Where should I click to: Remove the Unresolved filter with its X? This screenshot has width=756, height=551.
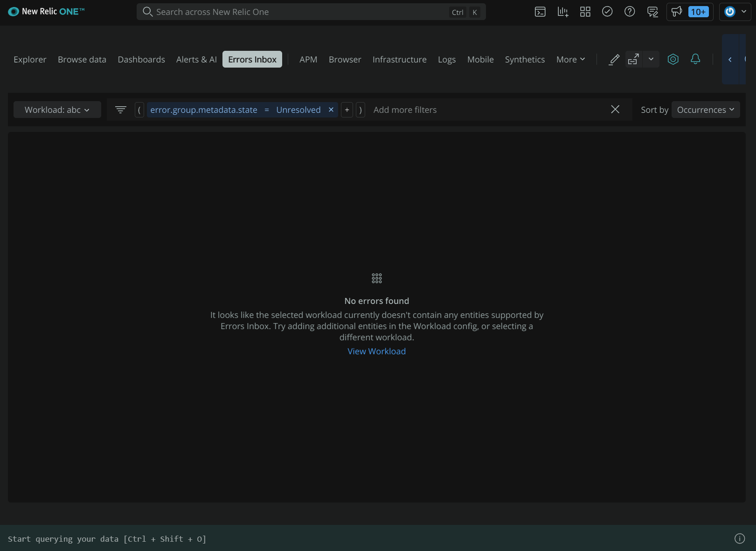pyautogui.click(x=331, y=110)
